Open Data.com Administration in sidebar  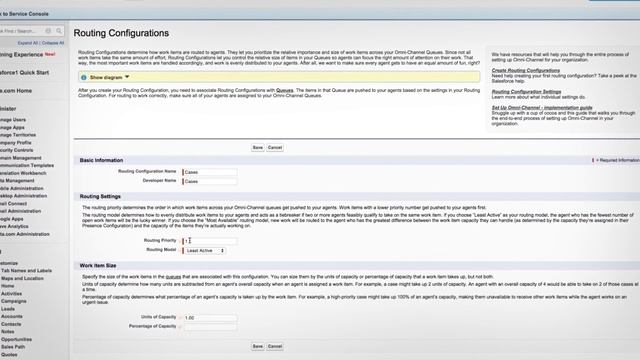(24, 234)
